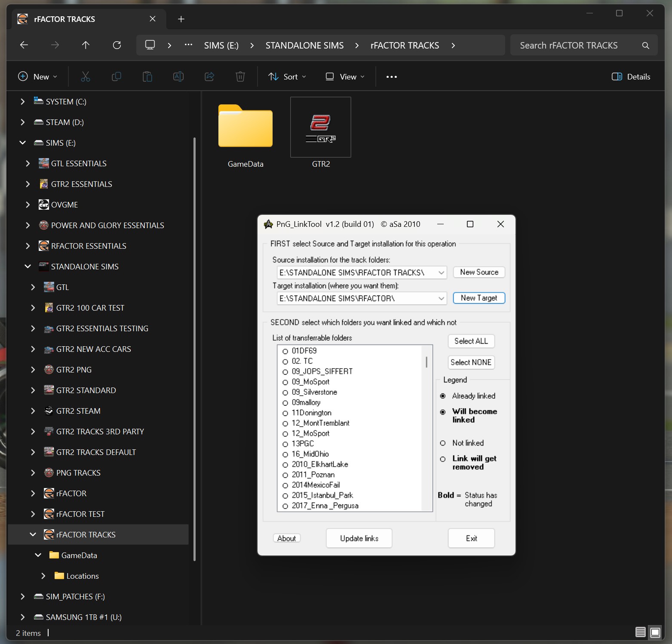
Task: Click the PnG_LinkTool title bar icon
Action: (269, 224)
